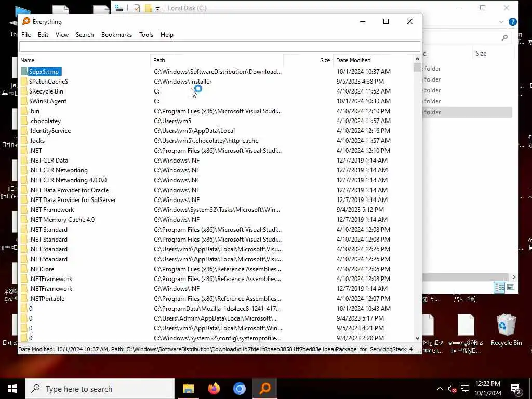The width and height of the screenshot is (532, 399).
Task: Click path 'C:\Windows\Installer' in results
Action: (182, 82)
